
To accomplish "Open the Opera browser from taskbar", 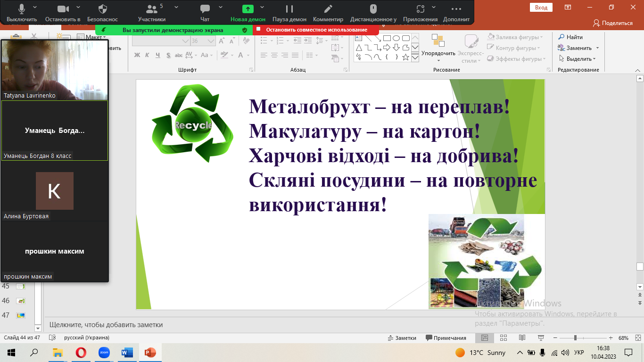I will pos(81,353).
